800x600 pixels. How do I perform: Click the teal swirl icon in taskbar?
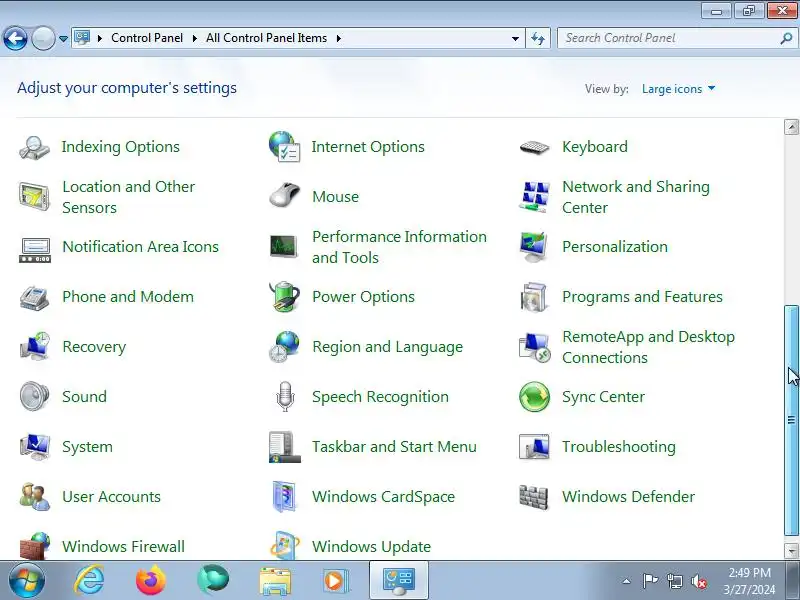coord(213,580)
